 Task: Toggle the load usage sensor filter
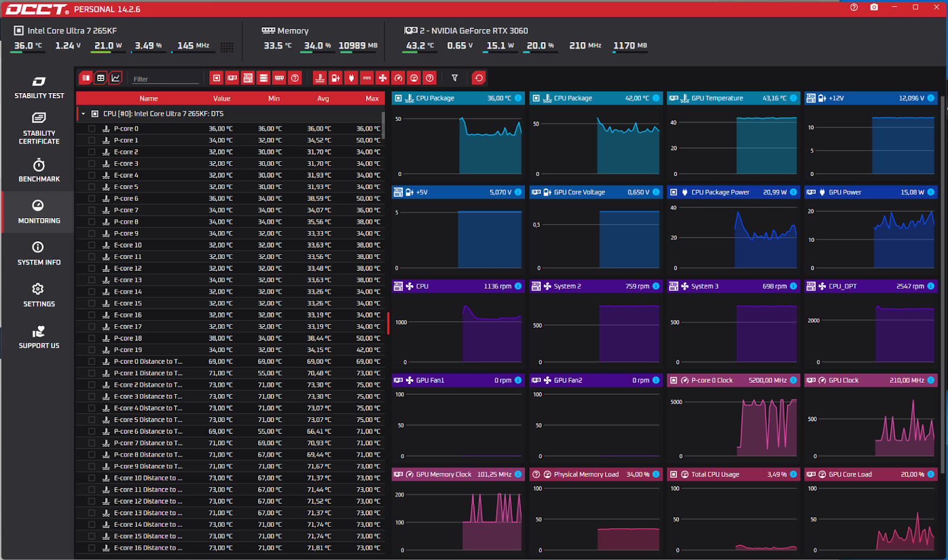[414, 78]
